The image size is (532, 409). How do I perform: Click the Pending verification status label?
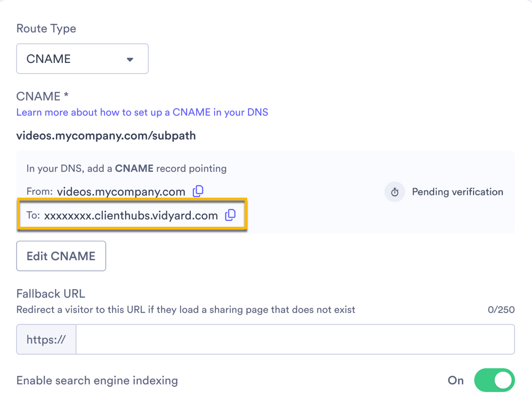[457, 192]
